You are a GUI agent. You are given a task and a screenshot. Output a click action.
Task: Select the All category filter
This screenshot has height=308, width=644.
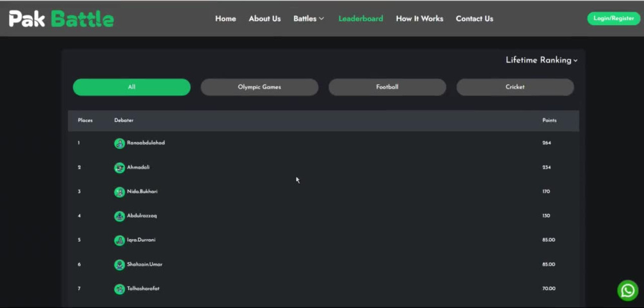[x=131, y=87]
